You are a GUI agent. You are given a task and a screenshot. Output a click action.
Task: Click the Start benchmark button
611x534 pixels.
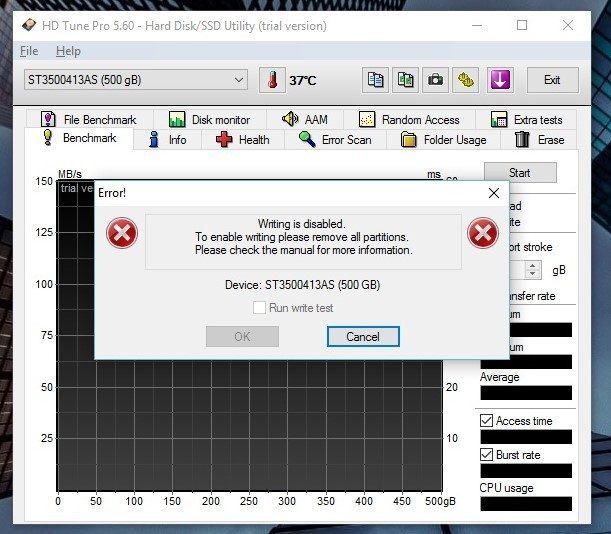(x=520, y=173)
